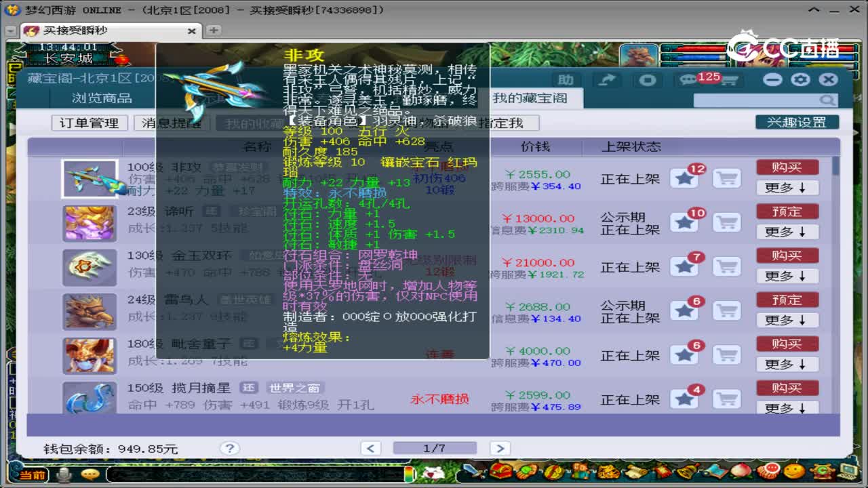Click smiley face icon in bottom bar

[793, 472]
